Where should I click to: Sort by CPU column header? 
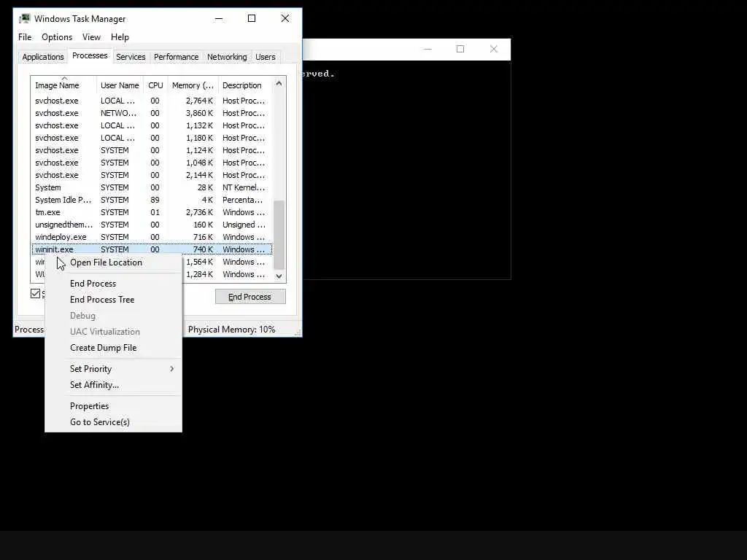[x=155, y=85]
